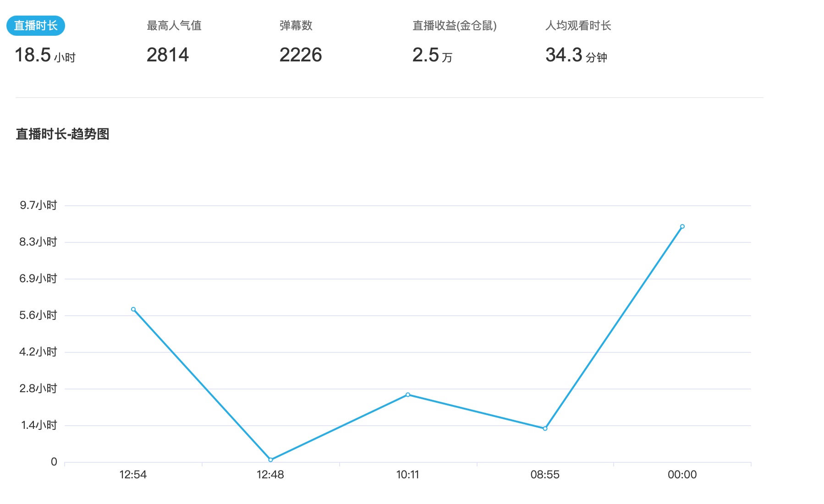Click the 2.5 万 revenue value
Screen dimensions: 824x504
coord(432,55)
